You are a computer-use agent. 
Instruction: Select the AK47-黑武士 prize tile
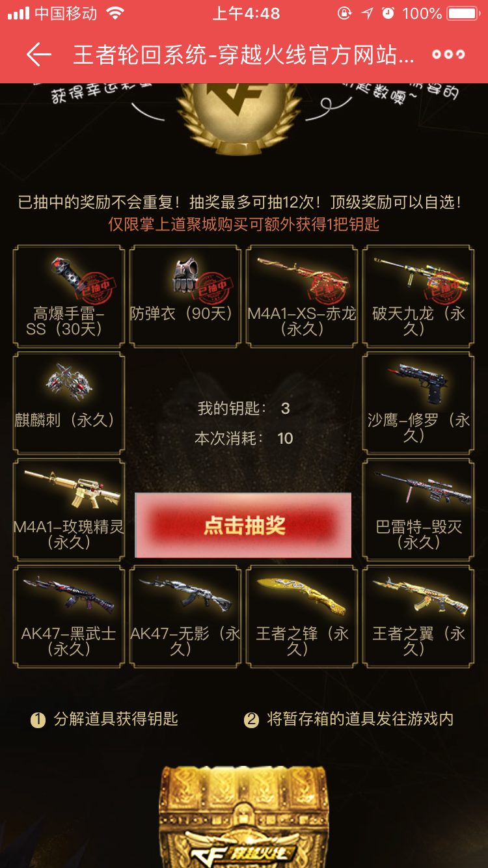69,616
